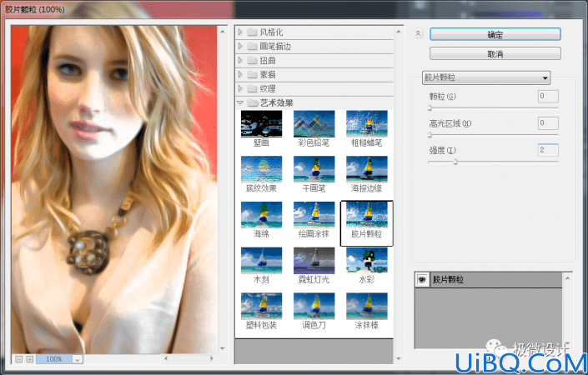Screen dimensions: 588x375
Task: Zoom out the preview with minus button
Action: (18, 359)
